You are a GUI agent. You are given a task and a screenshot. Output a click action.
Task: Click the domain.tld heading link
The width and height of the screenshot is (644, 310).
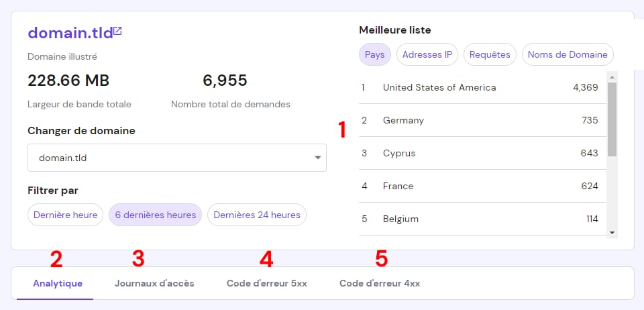[x=69, y=32]
